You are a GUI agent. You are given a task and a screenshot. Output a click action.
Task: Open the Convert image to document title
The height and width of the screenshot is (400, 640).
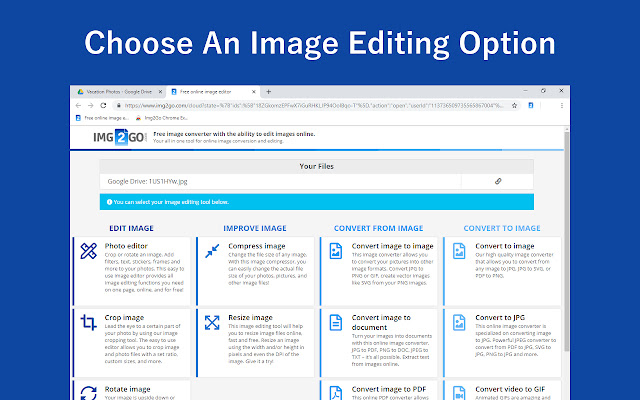coord(381,322)
